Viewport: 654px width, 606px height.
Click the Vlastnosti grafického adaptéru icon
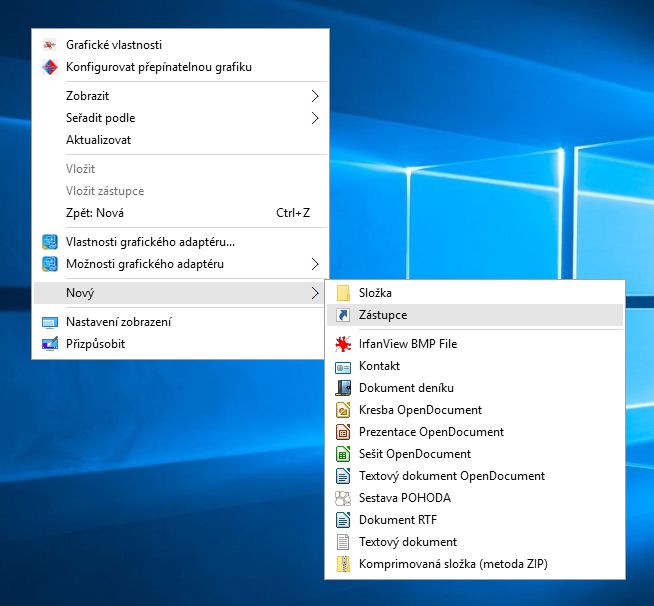click(x=50, y=242)
